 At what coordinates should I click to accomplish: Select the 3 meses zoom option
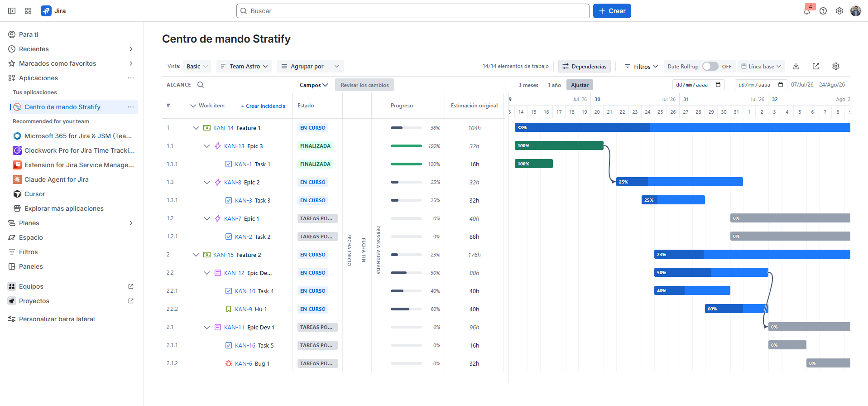pyautogui.click(x=528, y=85)
